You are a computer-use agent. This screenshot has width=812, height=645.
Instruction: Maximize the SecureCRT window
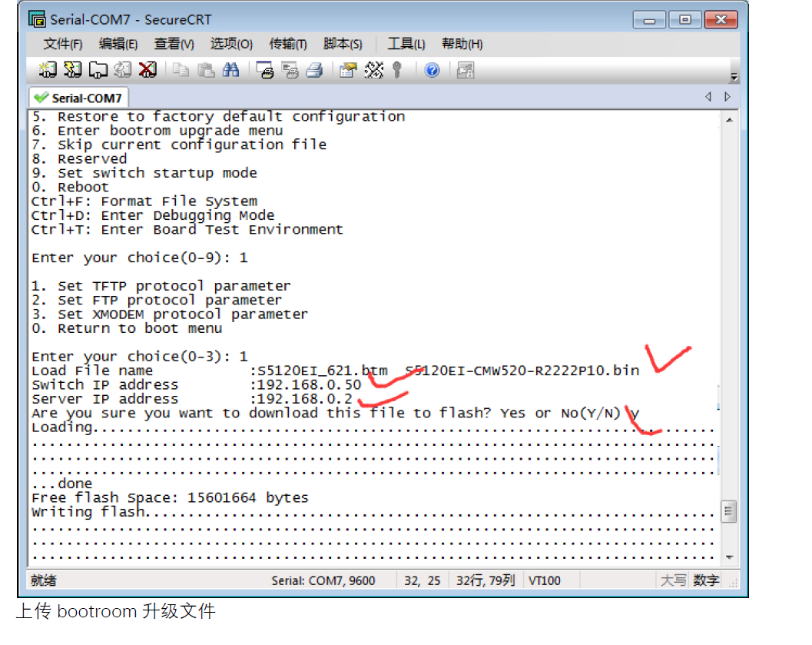click(684, 20)
